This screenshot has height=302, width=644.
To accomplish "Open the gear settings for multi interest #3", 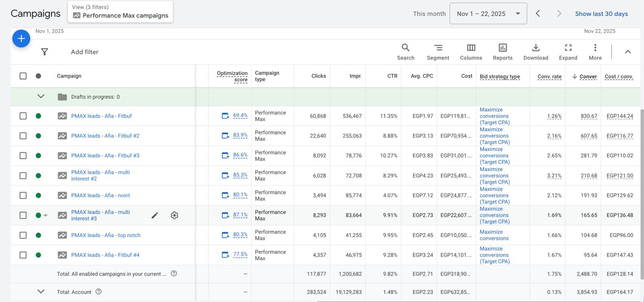I will 174,216.
